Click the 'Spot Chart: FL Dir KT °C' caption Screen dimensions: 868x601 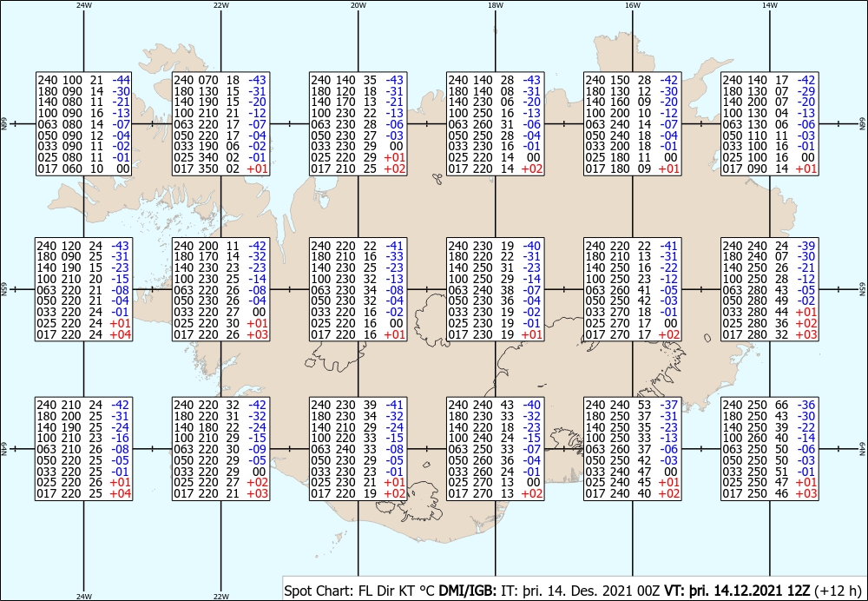click(x=360, y=591)
